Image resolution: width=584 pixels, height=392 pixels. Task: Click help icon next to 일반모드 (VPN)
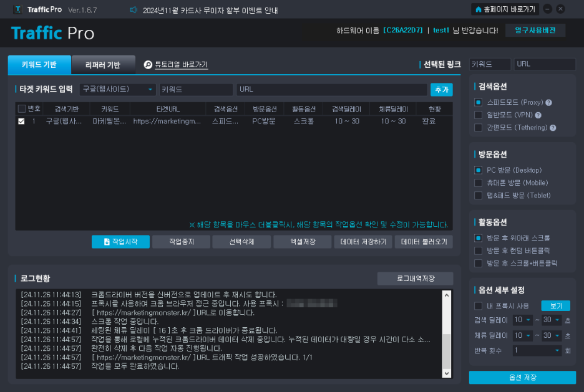[538, 115]
